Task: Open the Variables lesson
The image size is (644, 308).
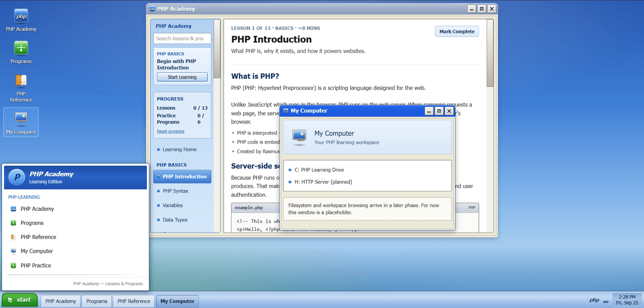Action: click(182, 205)
